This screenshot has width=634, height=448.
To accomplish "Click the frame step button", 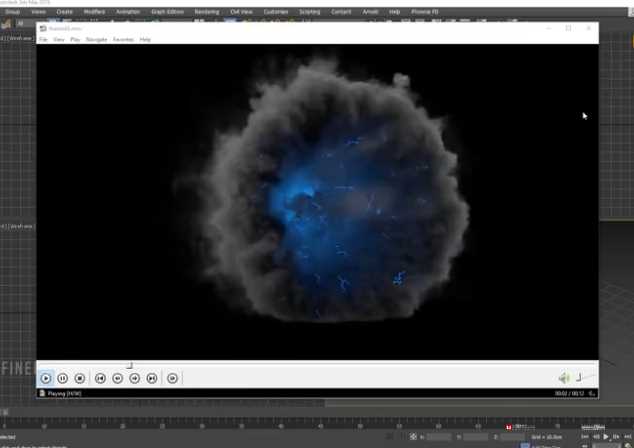I will pyautogui.click(x=173, y=378).
